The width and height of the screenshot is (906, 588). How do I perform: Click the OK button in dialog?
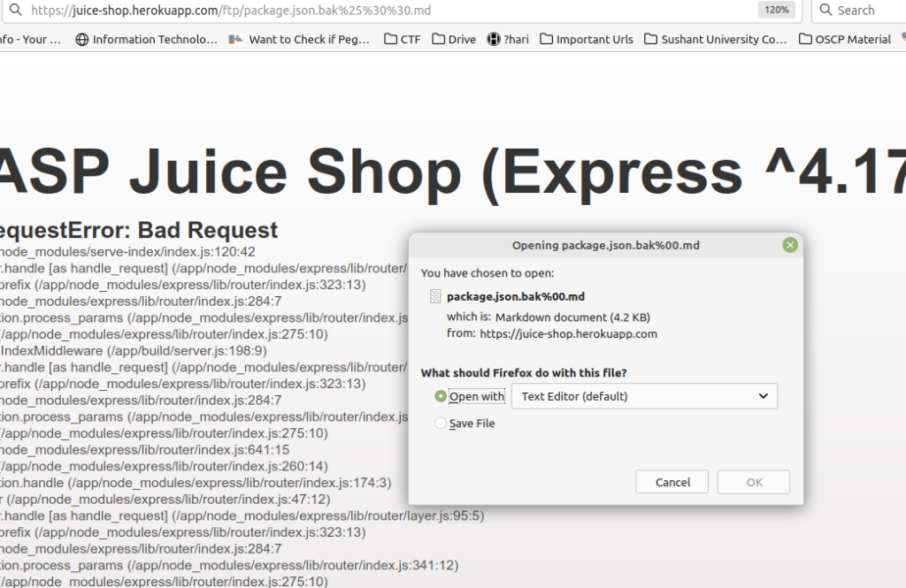754,482
